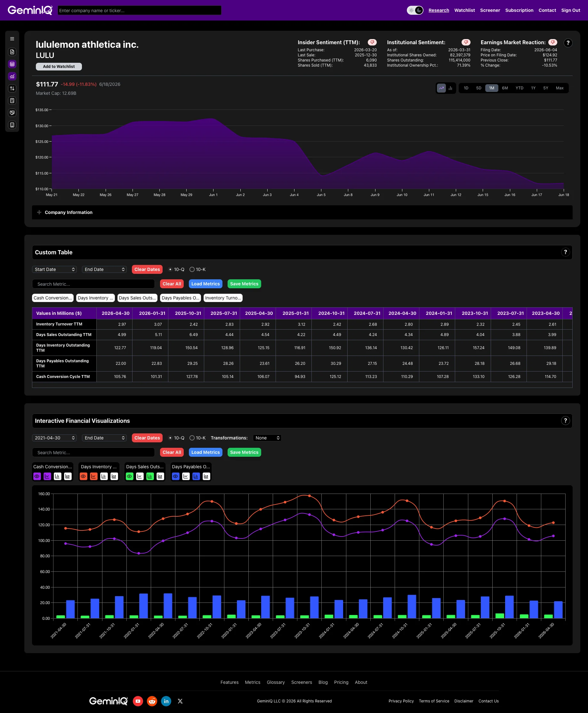Click Visualizations Save Metrics button
The height and width of the screenshot is (713, 588).
coord(244,452)
